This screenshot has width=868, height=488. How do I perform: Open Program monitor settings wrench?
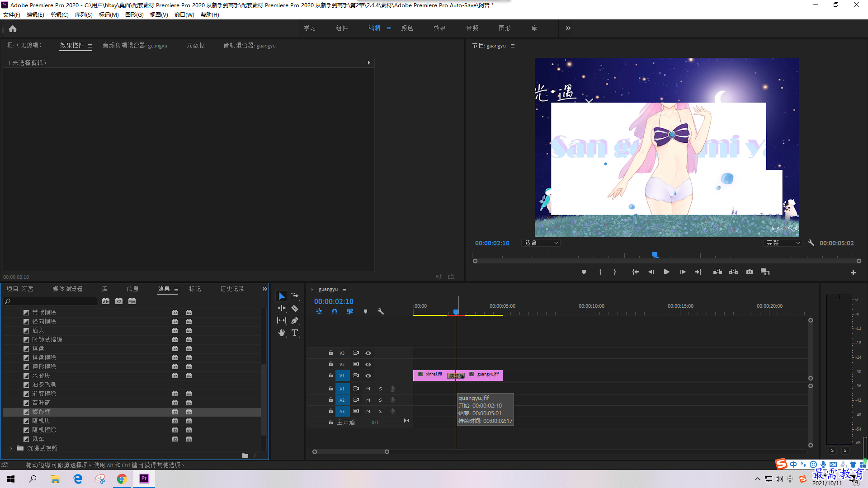pos(811,243)
